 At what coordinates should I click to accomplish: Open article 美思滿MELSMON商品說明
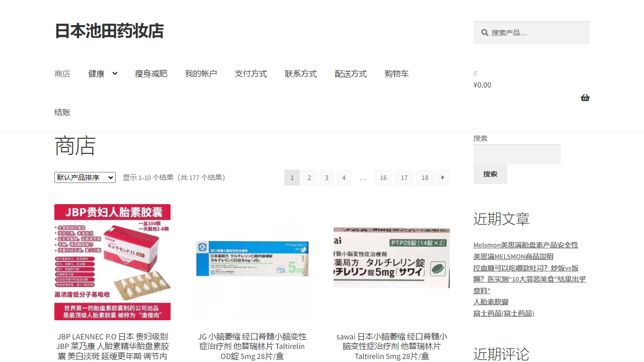(513, 256)
